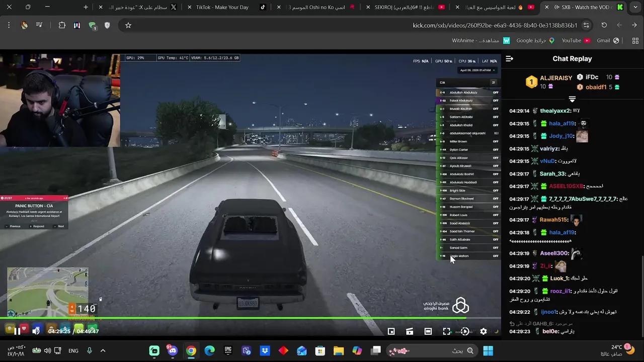Show hidden system tray icons
644x362 pixels.
click(x=103, y=350)
